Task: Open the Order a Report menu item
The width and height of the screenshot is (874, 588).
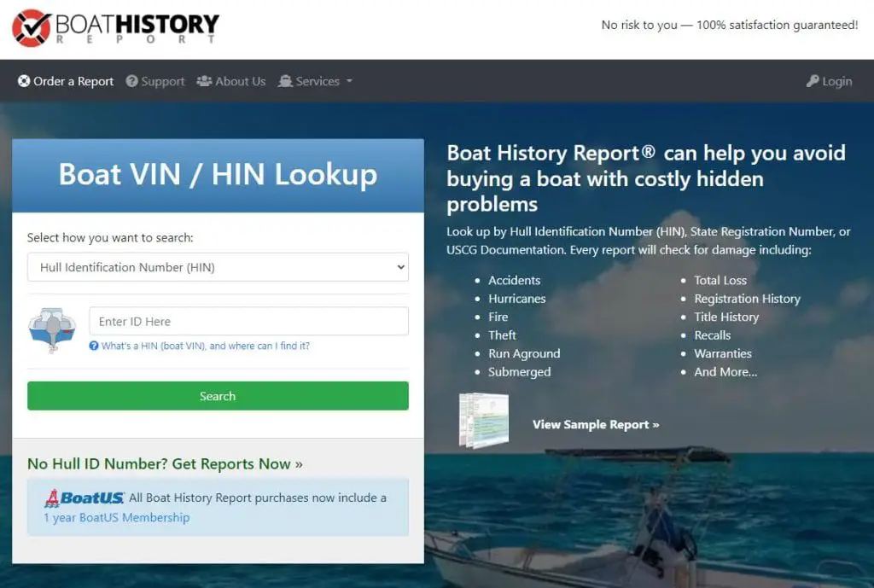Action: tap(66, 81)
